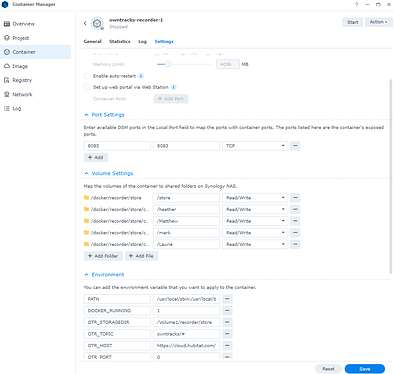394x374 pixels.
Task: Check Set up web portal via Web Station
Action: pos(87,87)
